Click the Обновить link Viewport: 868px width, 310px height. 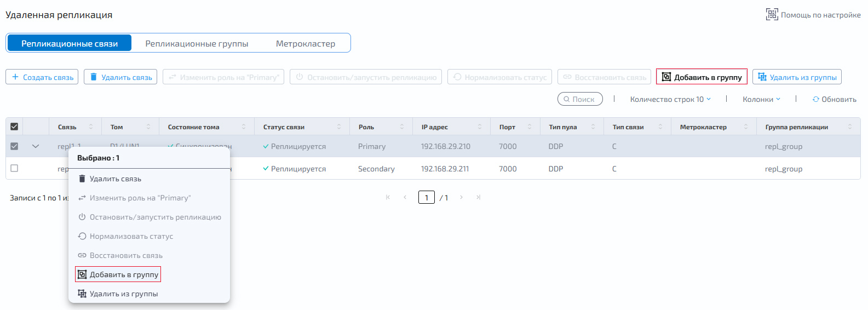tap(834, 99)
